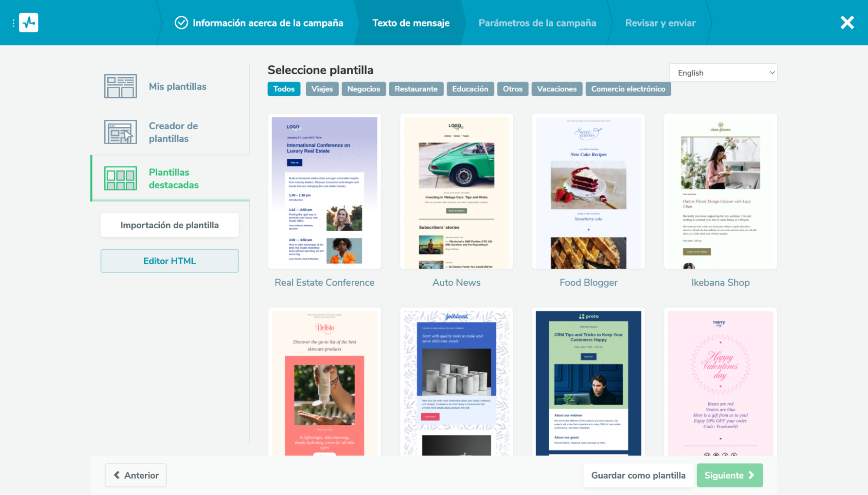Click Guardar como plantilla button

(x=638, y=475)
